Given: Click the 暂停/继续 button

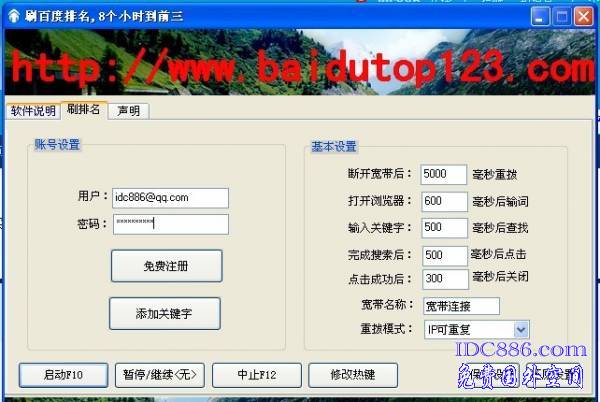Looking at the screenshot, I should tap(160, 375).
